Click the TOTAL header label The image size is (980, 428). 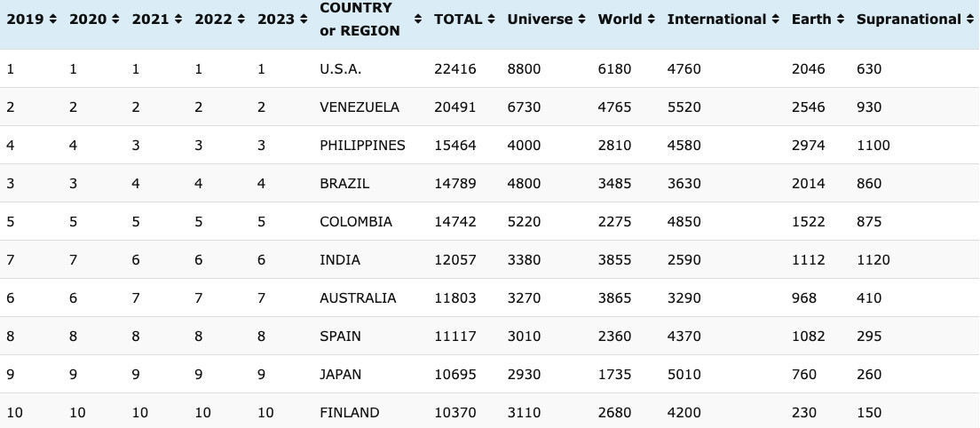457,20
